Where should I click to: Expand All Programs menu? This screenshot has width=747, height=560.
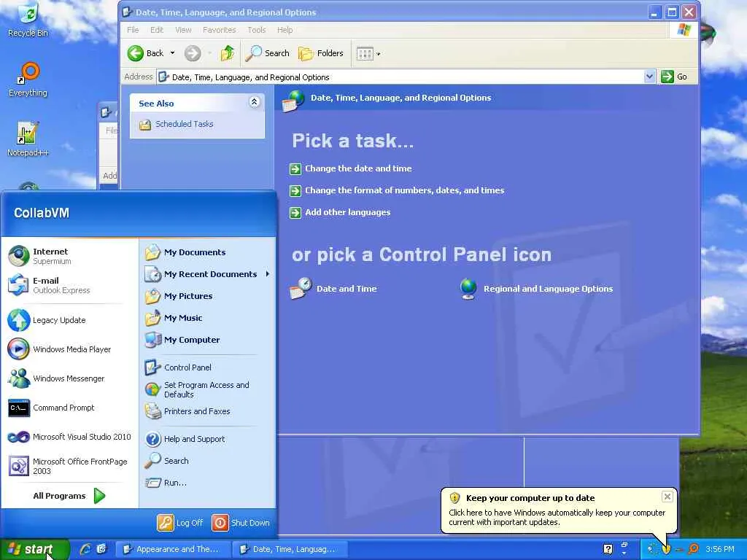[x=69, y=496]
